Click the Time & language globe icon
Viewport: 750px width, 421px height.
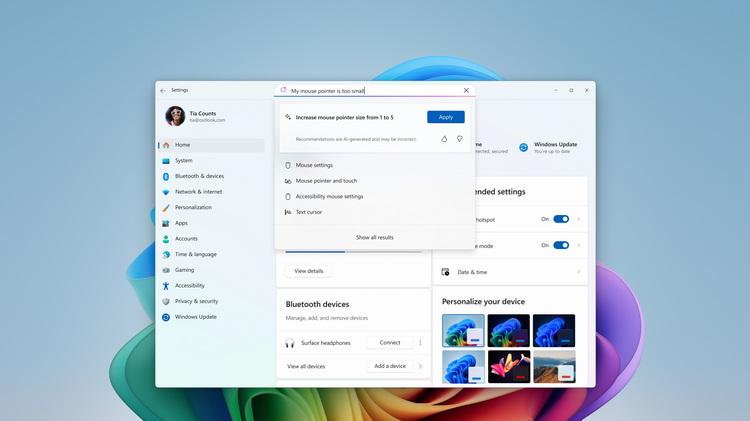coord(166,255)
